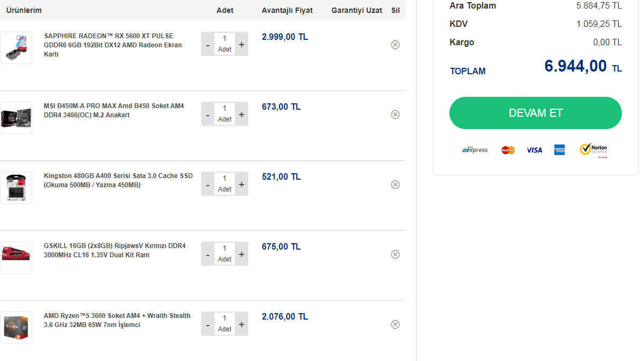Click the Norton Secured badge
Image resolution: width=644 pixels, height=361 pixels.
coord(593,150)
